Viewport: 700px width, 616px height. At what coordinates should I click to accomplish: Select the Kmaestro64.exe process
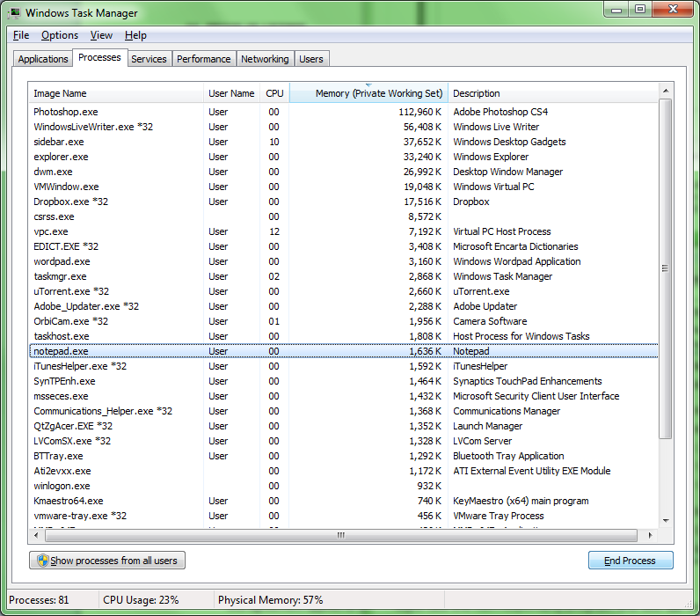pyautogui.click(x=343, y=501)
